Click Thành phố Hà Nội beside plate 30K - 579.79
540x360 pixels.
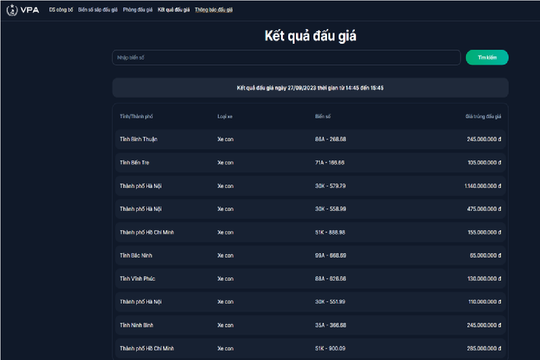point(141,186)
